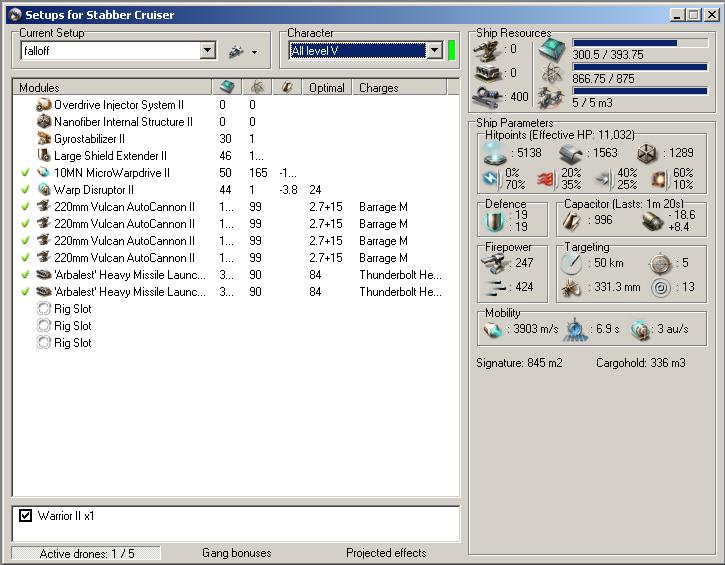Click the targeting range icon showing 50 km

571,263
